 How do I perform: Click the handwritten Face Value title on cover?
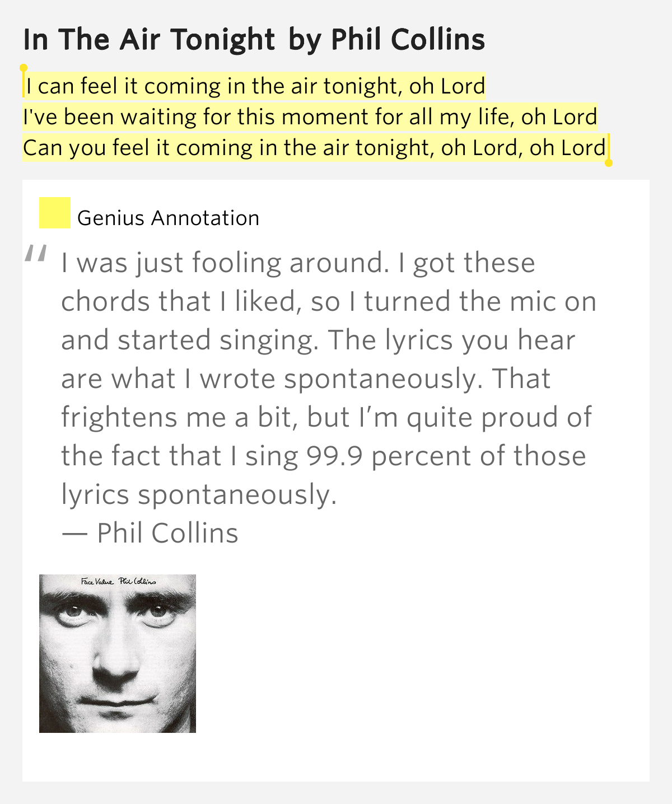tap(96, 582)
